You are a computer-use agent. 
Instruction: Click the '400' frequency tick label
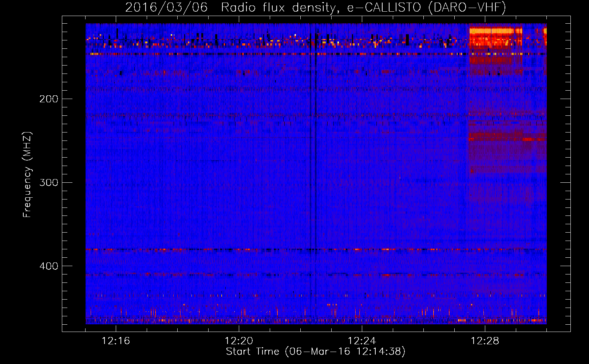pyautogui.click(x=49, y=266)
